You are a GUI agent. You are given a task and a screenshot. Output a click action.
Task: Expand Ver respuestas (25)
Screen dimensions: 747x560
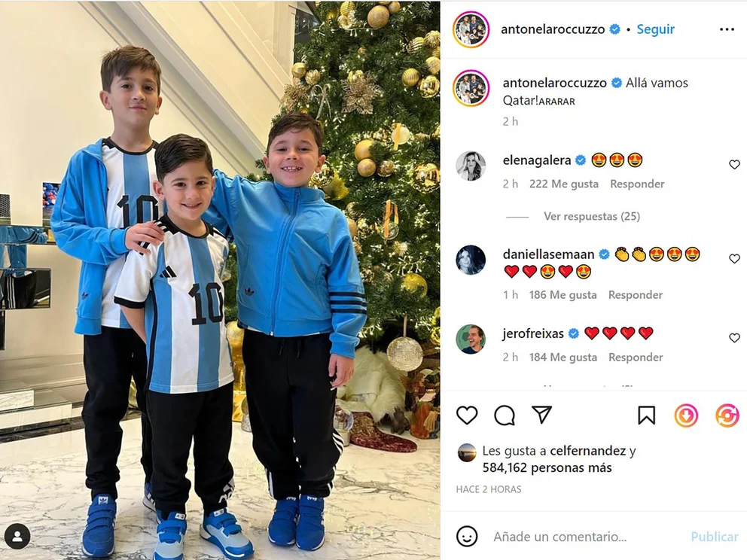(592, 217)
